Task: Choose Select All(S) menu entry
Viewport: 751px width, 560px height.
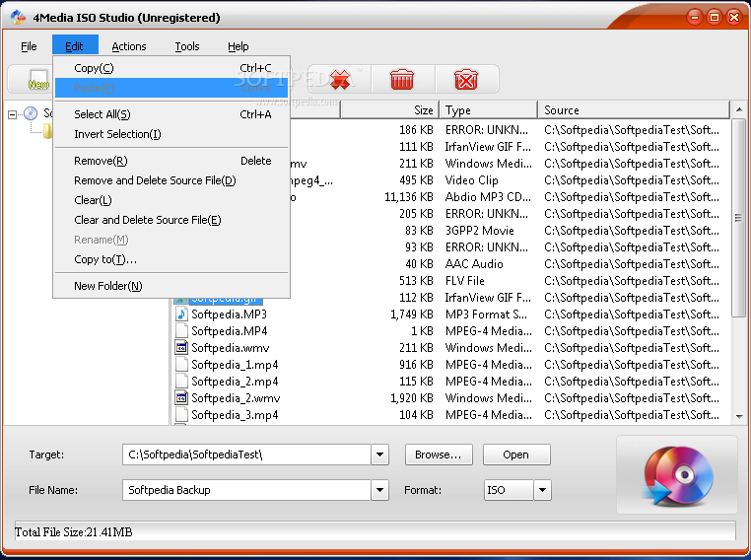Action: pyautogui.click(x=171, y=114)
